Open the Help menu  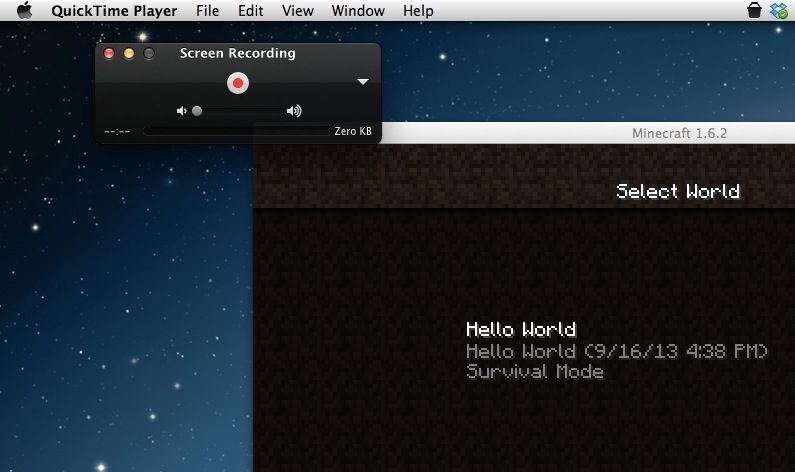(418, 11)
